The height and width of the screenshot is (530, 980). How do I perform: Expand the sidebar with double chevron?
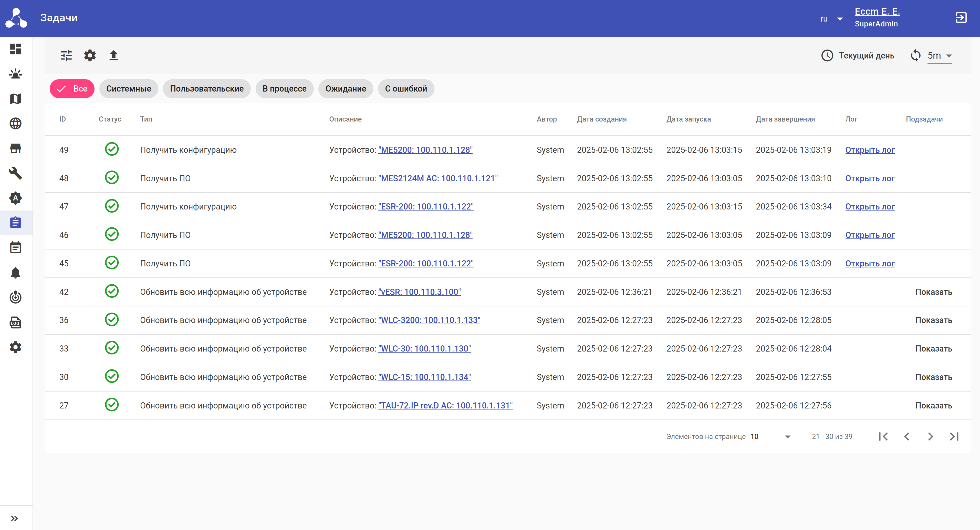[x=14, y=518]
